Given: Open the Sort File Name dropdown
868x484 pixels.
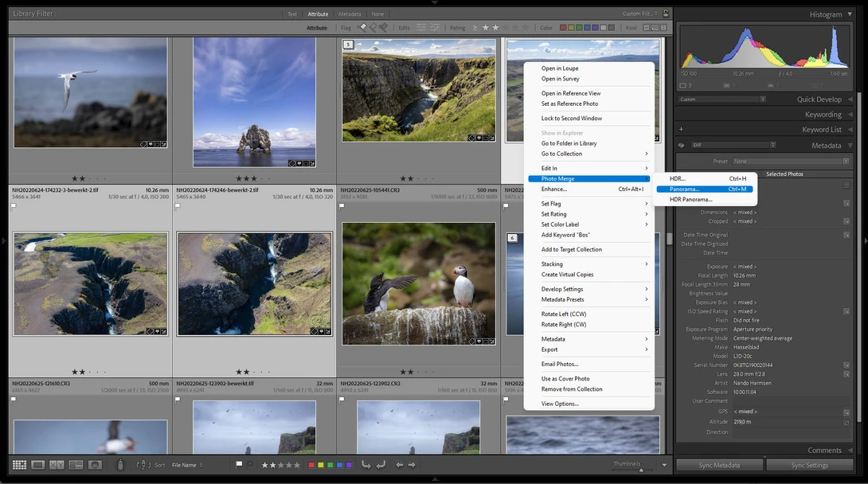Looking at the screenshot, I should pyautogui.click(x=187, y=465).
